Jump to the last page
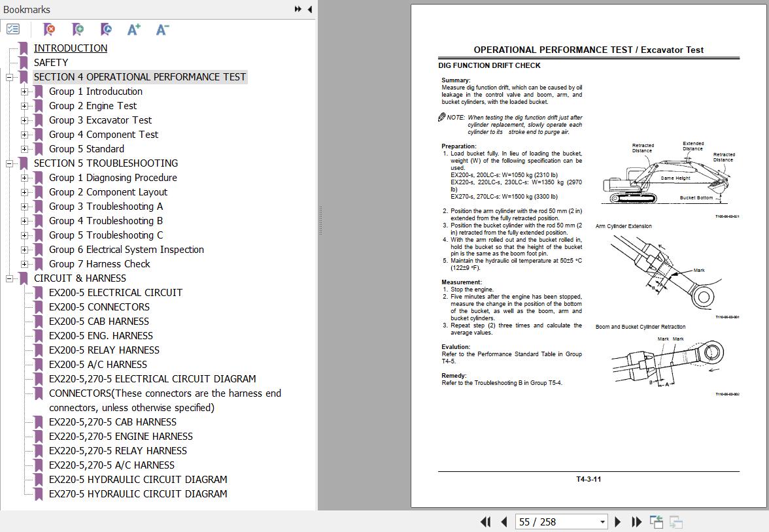This screenshot has width=769, height=532. (637, 522)
